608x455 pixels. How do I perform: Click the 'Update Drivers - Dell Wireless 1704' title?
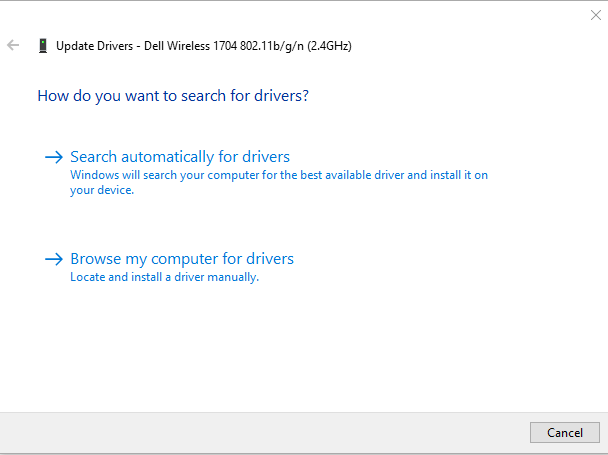point(204,46)
